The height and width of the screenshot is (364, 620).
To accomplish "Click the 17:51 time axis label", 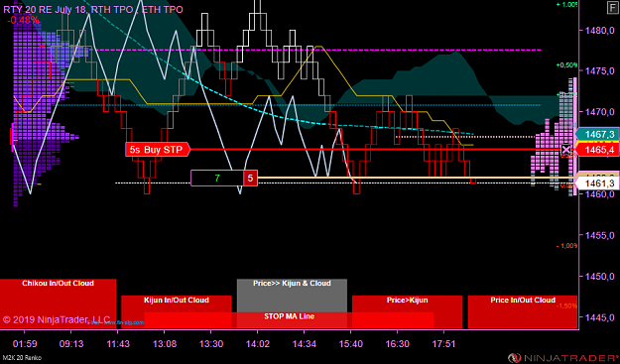I will pyautogui.click(x=444, y=344).
